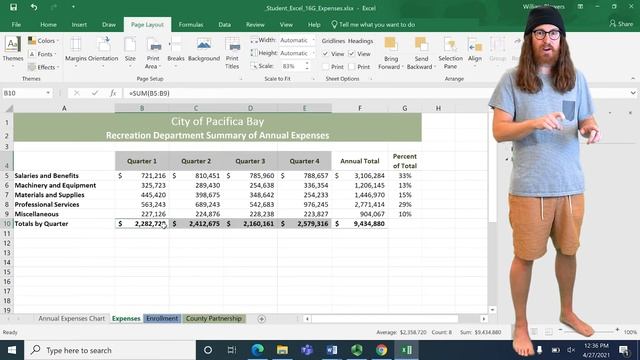Viewport: 640px width, 360px height.
Task: Click the New Sheet plus icon
Action: coord(262,319)
